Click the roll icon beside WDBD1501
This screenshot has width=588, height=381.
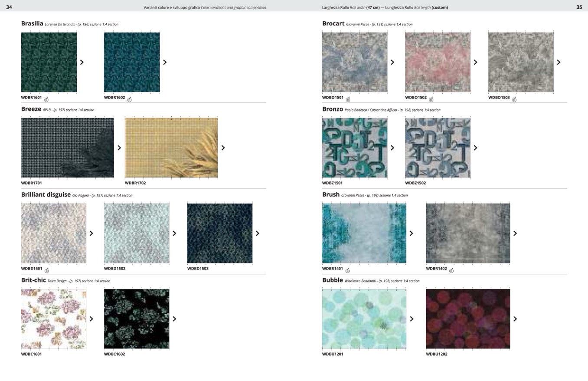(x=47, y=270)
